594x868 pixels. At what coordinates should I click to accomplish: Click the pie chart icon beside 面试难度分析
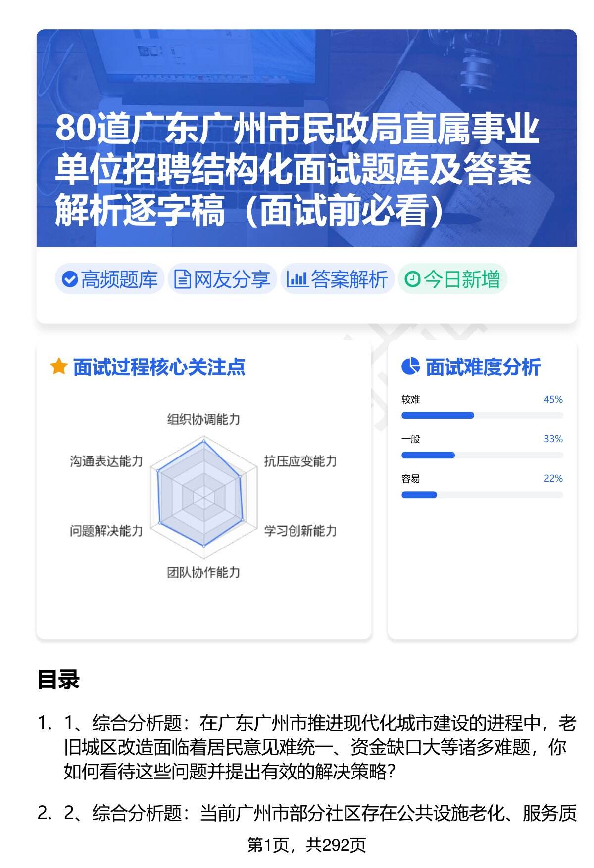410,366
